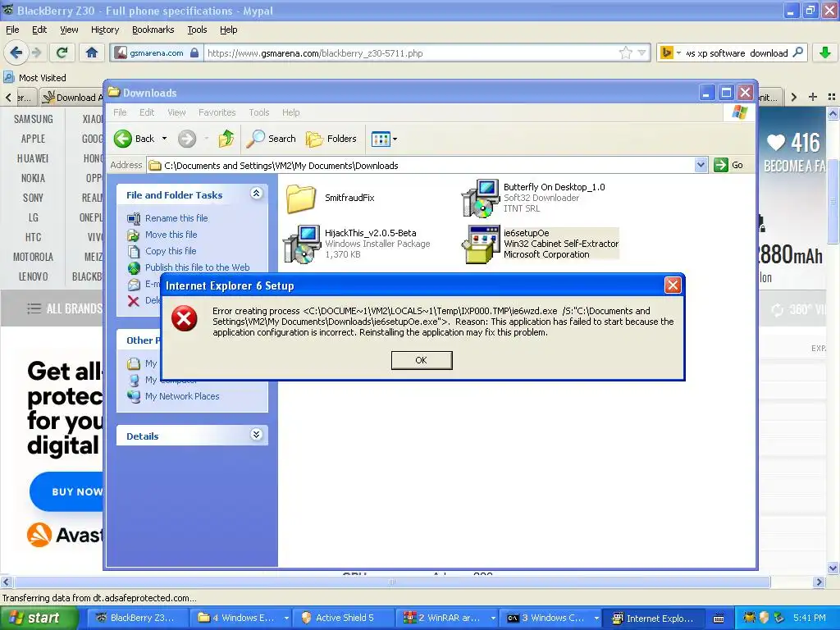Image resolution: width=840 pixels, height=630 pixels.
Task: Click ALL BRANDS button on gsmarena
Action: (x=64, y=308)
